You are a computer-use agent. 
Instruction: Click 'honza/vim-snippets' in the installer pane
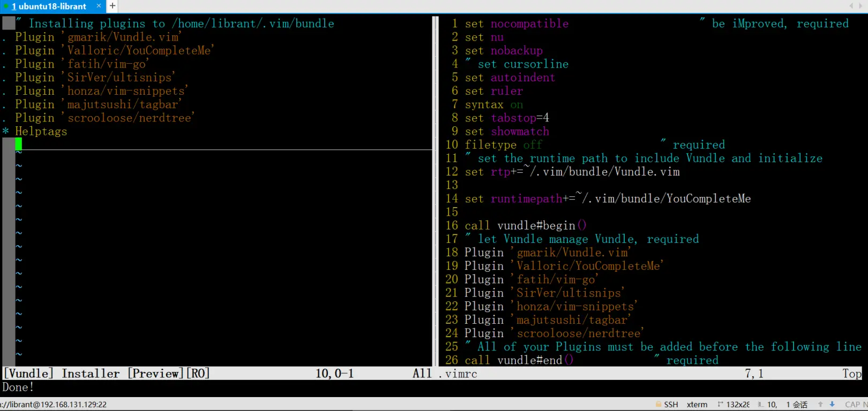pos(126,91)
